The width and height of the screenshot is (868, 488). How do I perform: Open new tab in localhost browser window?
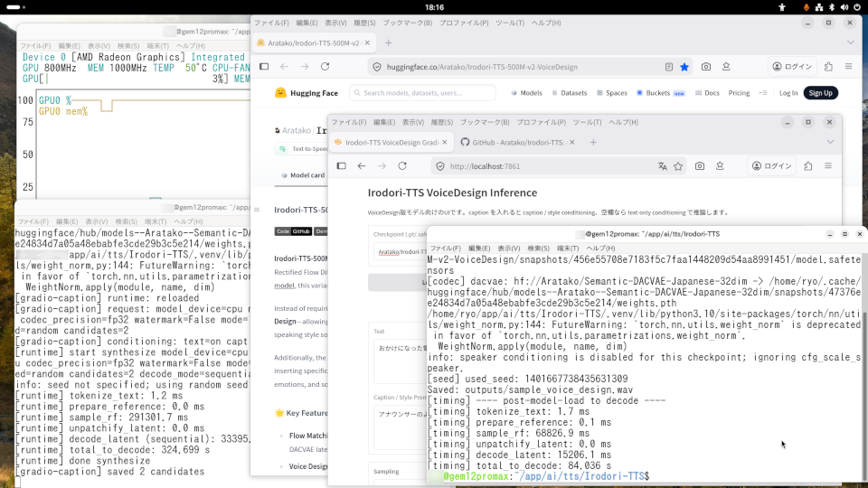[x=593, y=142]
